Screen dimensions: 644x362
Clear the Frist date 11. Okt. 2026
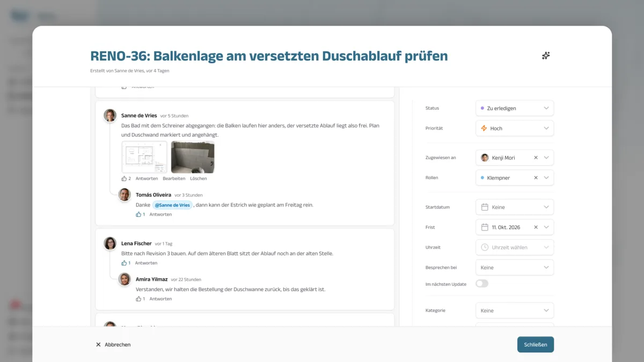tap(536, 227)
